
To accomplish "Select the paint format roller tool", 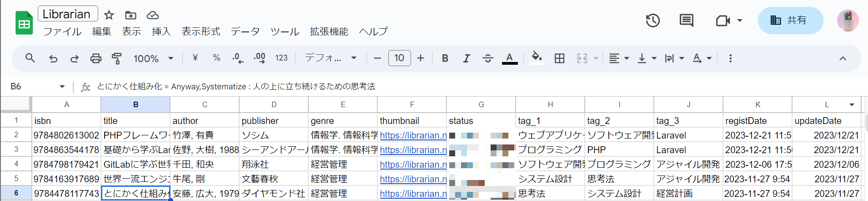I will pos(117,58).
